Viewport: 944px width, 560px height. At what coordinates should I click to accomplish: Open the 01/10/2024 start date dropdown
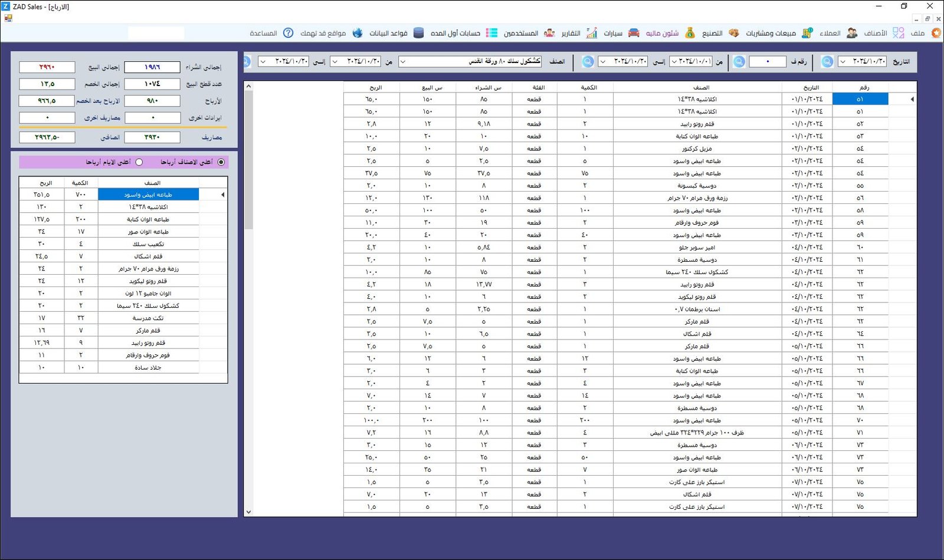(674, 61)
